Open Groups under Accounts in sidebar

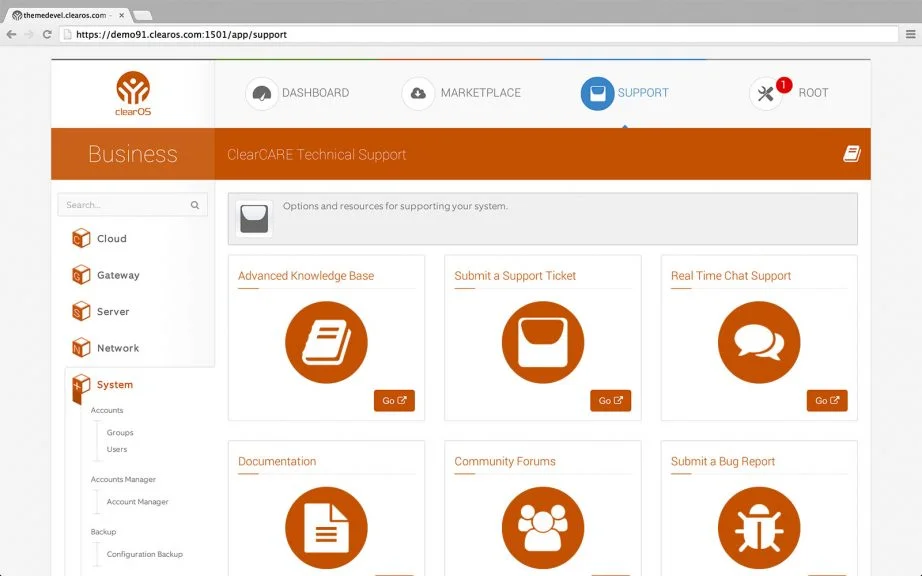point(120,432)
